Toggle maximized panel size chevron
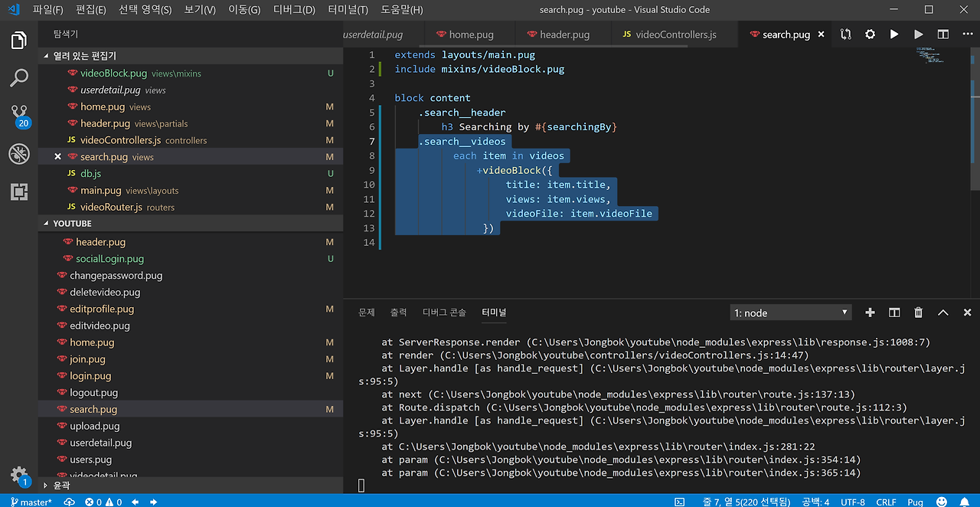The width and height of the screenshot is (980, 507). click(943, 312)
